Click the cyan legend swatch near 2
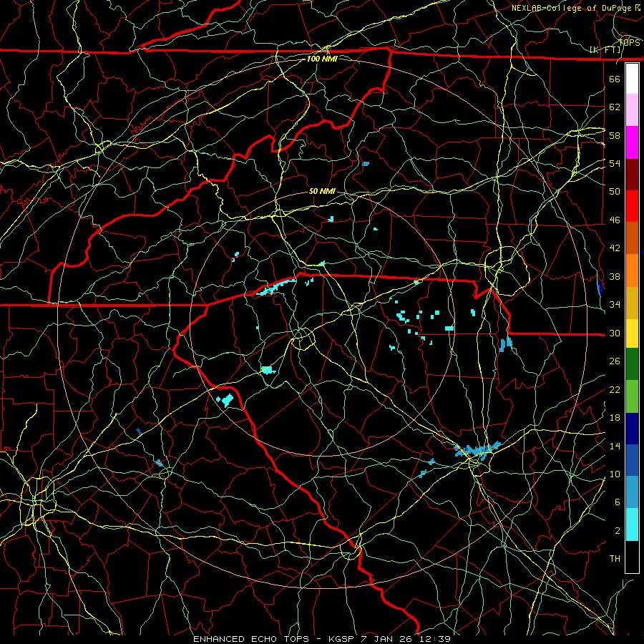Screen dimensions: 644x644 point(632,525)
